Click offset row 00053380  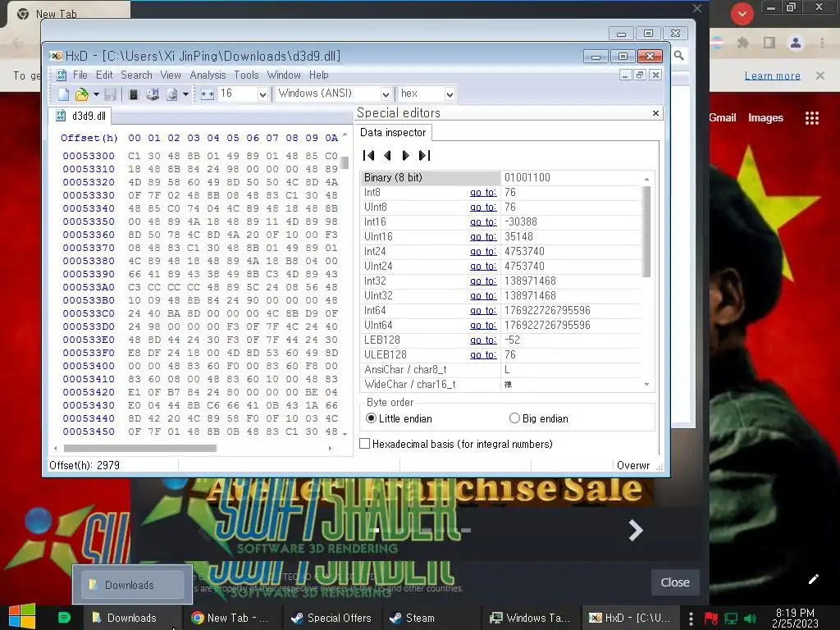89,261
